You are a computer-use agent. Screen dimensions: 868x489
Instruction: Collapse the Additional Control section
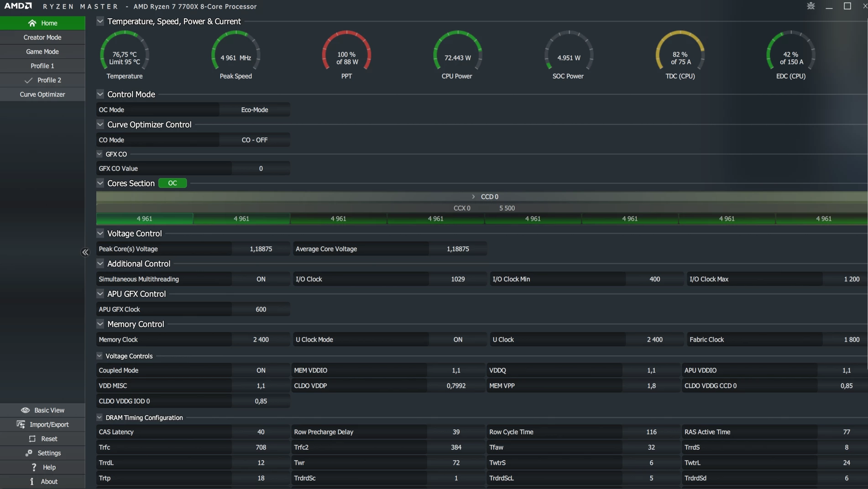tap(100, 263)
